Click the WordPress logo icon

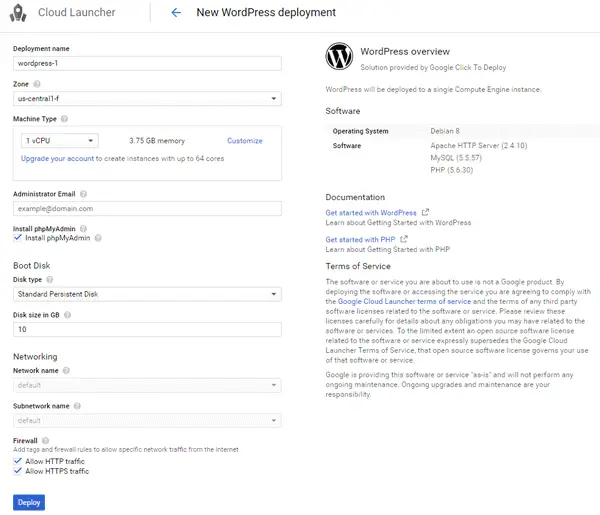(339, 56)
